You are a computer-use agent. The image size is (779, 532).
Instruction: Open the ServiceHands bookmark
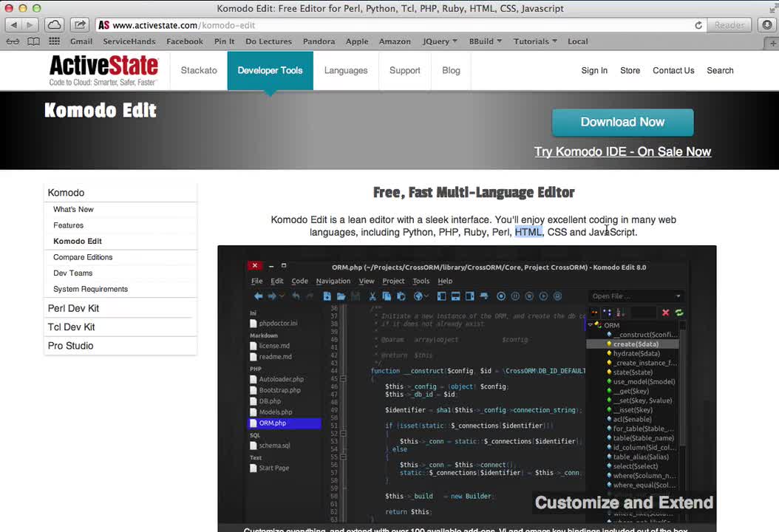click(129, 41)
